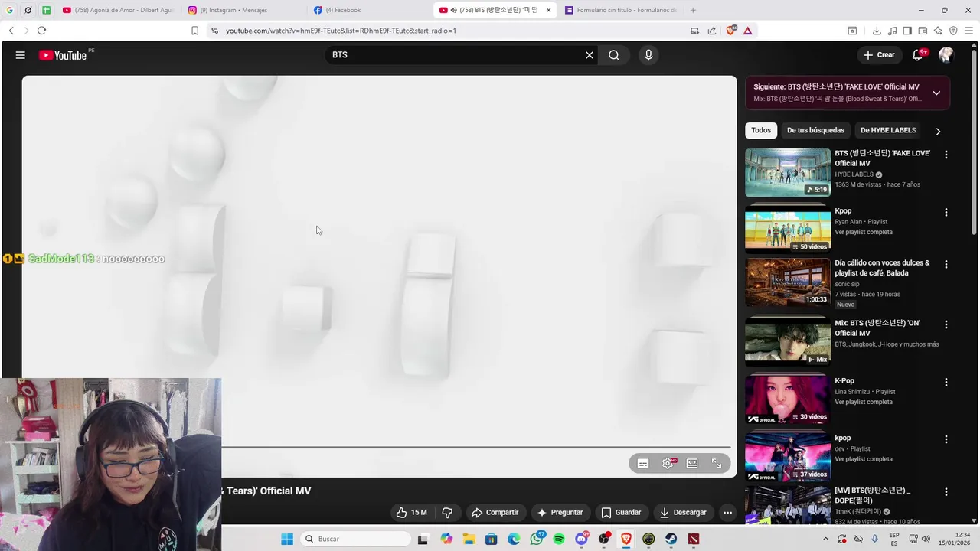
Task: Click the Compartir share button
Action: tap(495, 513)
